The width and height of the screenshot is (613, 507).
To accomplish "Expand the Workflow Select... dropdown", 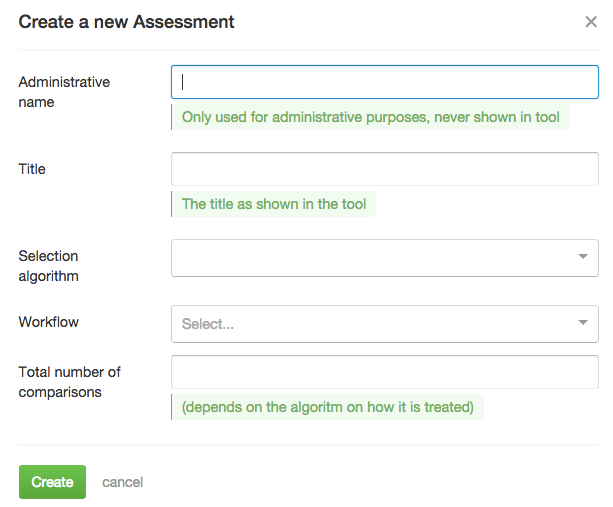I will click(x=385, y=324).
